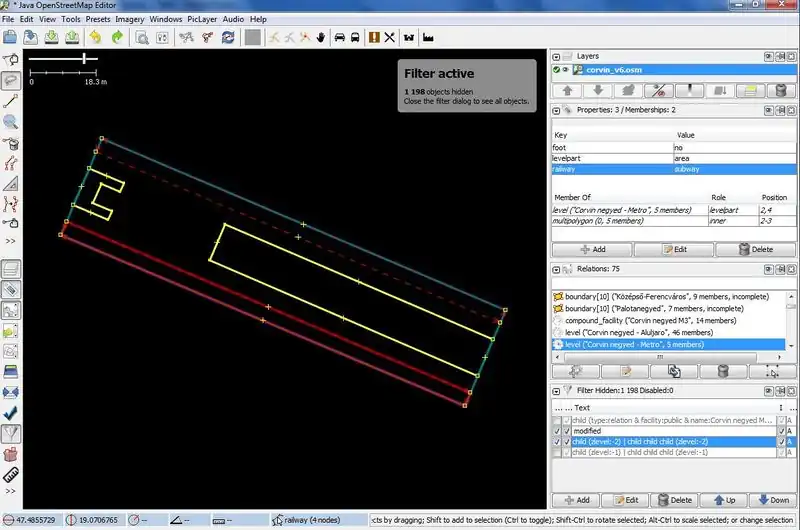Collapse the Relations panel
The image size is (800, 530).
pos(556,270)
